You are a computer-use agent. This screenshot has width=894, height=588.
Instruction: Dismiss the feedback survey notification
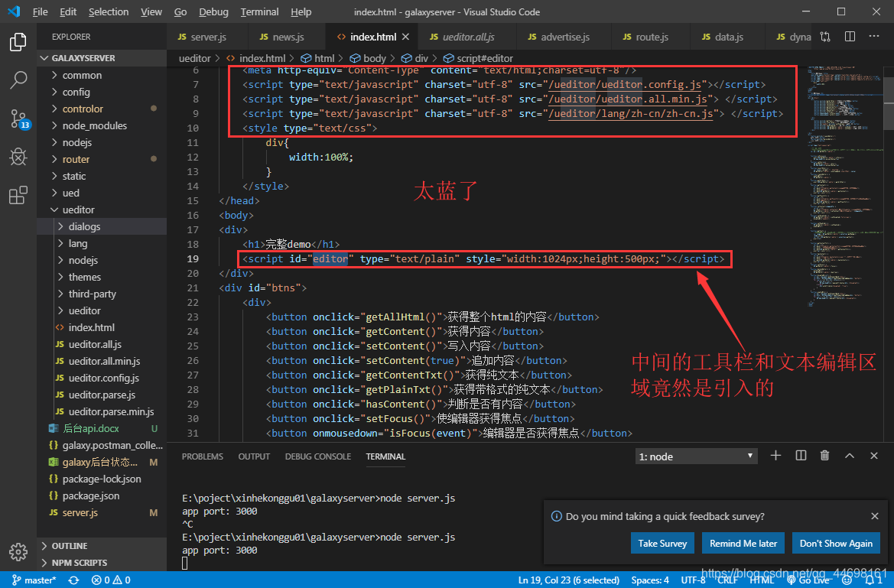875,516
